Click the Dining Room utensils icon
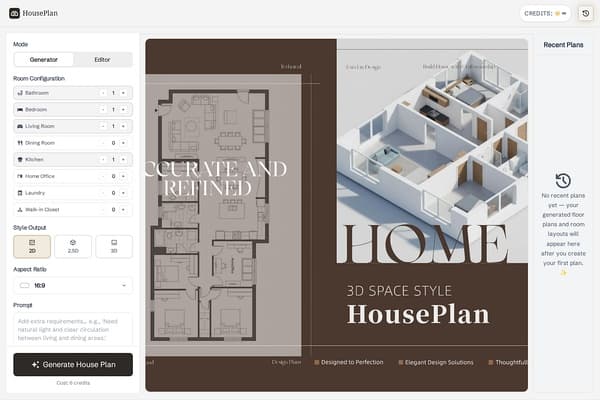 click(x=20, y=143)
